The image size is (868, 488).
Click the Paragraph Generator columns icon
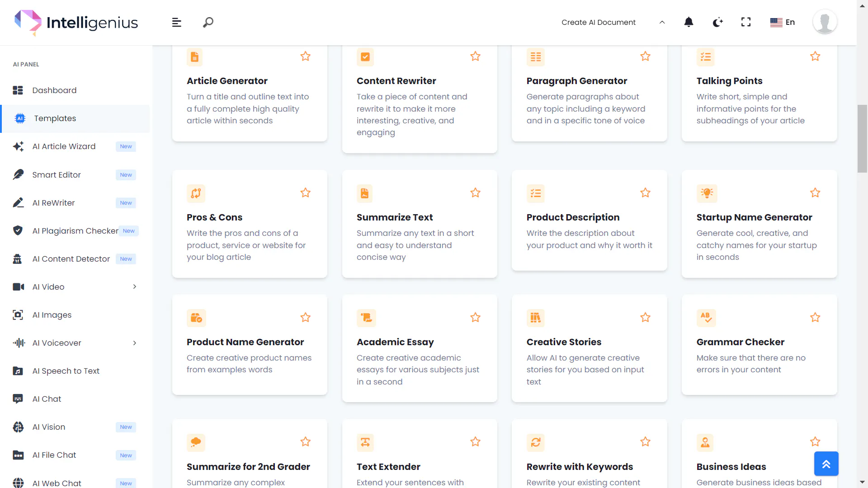(x=536, y=57)
